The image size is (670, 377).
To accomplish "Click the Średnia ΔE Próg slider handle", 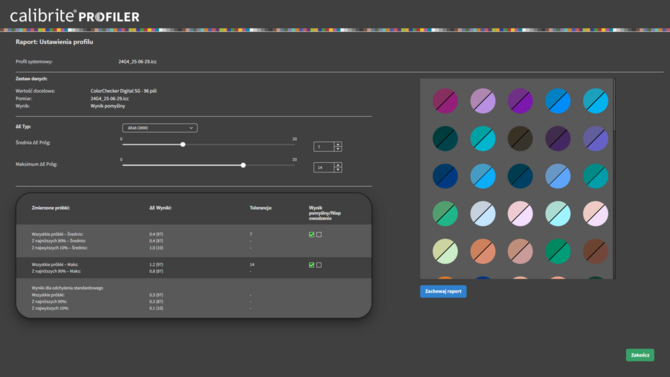I will point(183,144).
